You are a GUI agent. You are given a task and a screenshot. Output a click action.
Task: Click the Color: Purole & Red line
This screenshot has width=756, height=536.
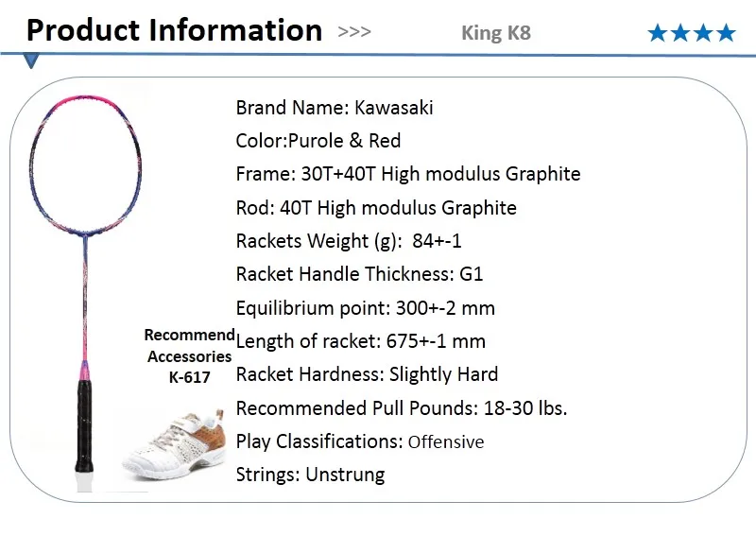[x=318, y=141]
